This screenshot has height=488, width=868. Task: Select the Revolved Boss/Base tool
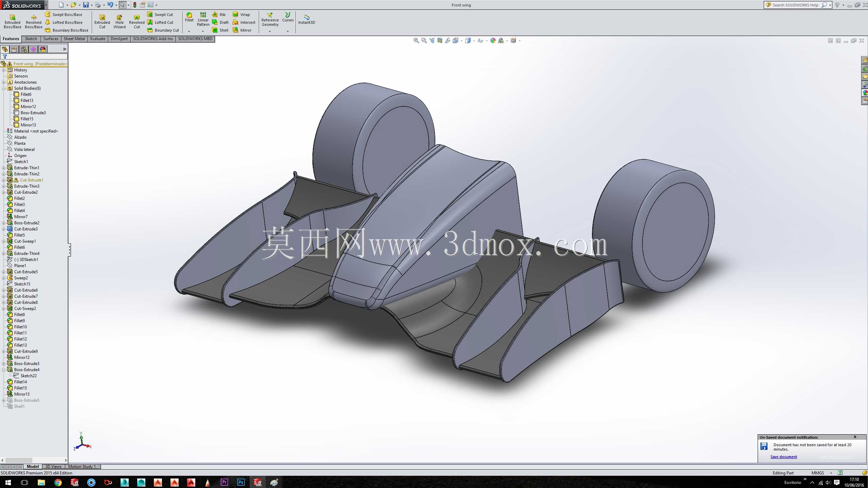click(34, 21)
